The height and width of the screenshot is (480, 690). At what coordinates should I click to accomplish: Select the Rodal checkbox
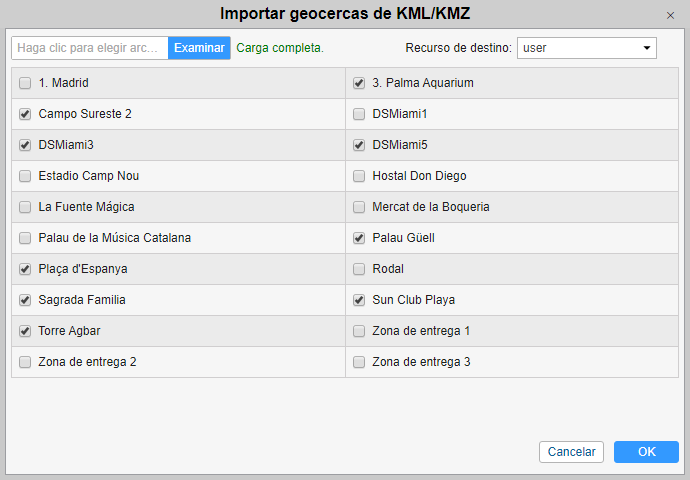tap(359, 270)
